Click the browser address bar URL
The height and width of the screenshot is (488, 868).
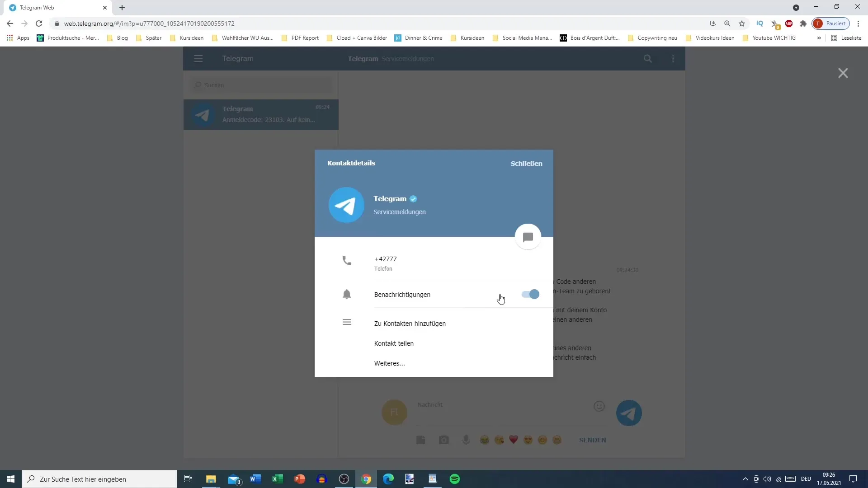[149, 23]
